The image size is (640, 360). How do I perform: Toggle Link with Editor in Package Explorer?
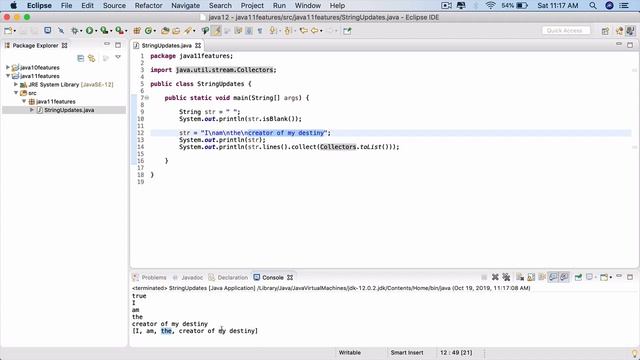(91, 58)
